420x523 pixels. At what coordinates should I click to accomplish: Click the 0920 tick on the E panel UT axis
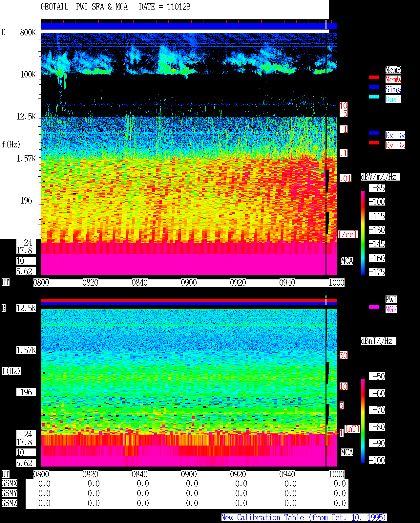238,282
